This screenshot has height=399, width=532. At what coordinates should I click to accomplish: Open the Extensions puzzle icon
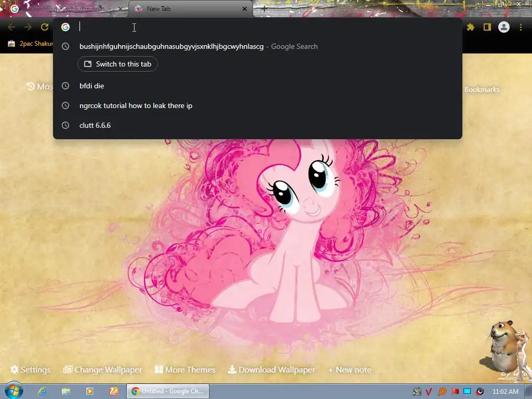pos(470,27)
